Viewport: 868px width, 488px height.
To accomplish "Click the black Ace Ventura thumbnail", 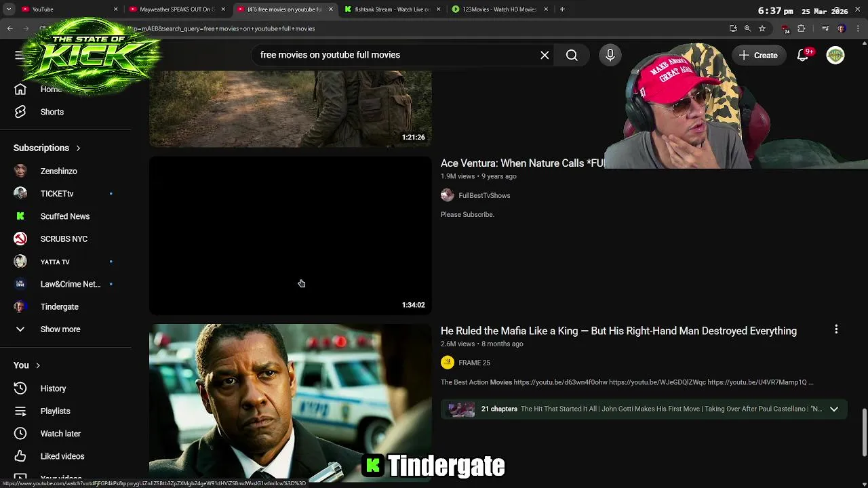I will tap(290, 236).
